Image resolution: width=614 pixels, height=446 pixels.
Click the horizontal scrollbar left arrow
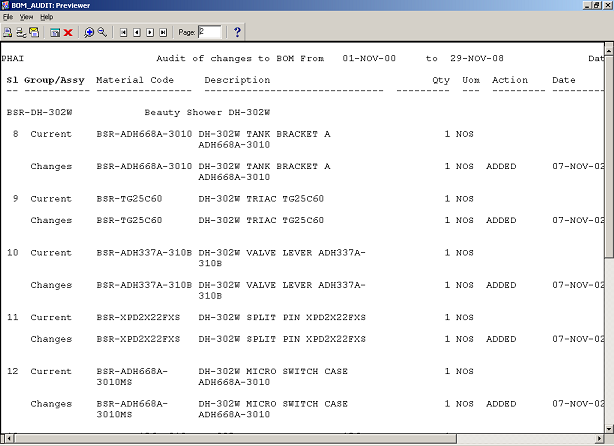pyautogui.click(x=6, y=438)
